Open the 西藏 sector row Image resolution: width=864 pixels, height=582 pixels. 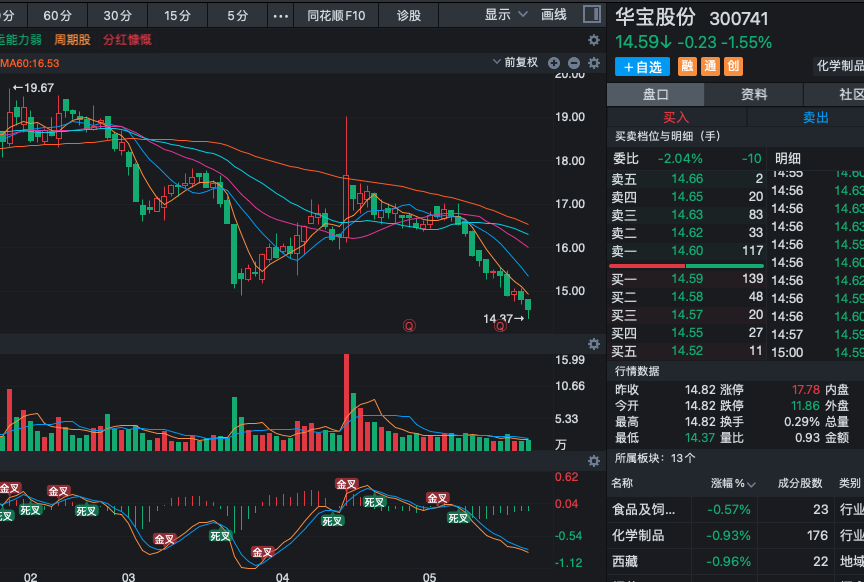tap(736, 561)
